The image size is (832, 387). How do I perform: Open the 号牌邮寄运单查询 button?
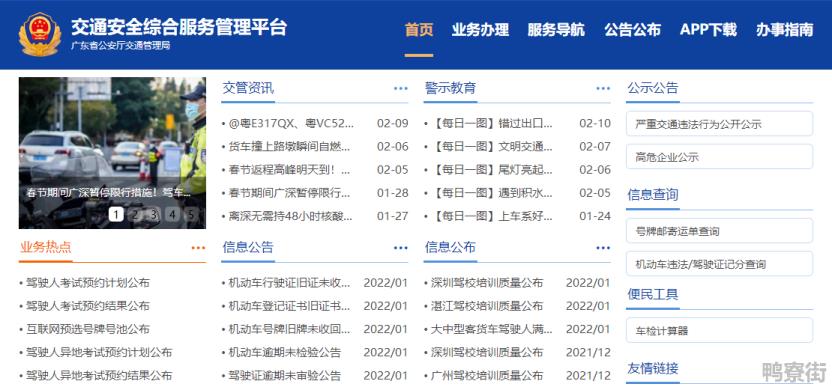pos(719,231)
